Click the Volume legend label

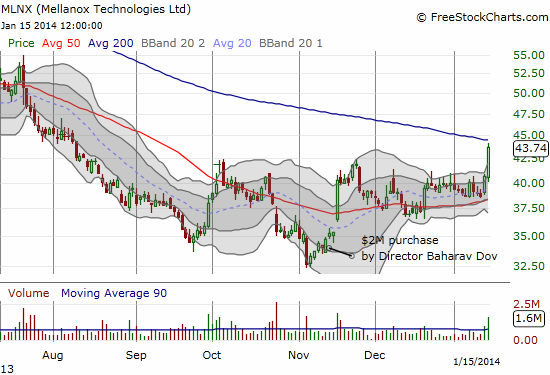(28, 293)
